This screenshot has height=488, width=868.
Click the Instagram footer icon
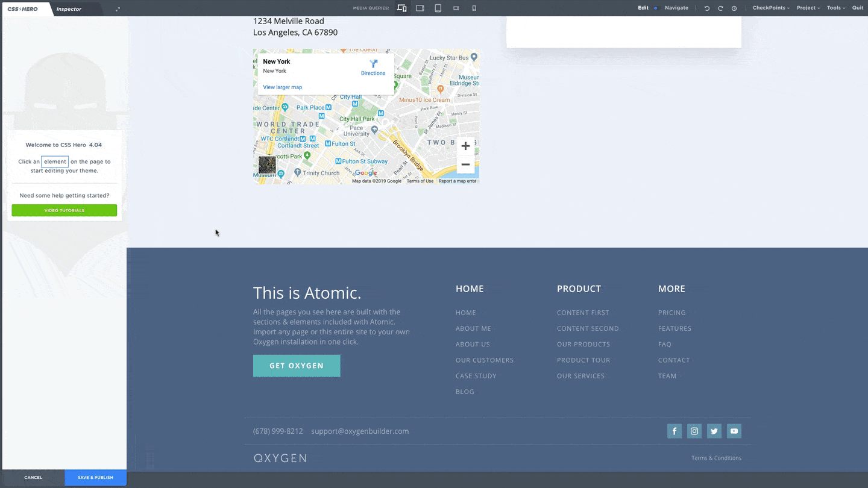694,431
